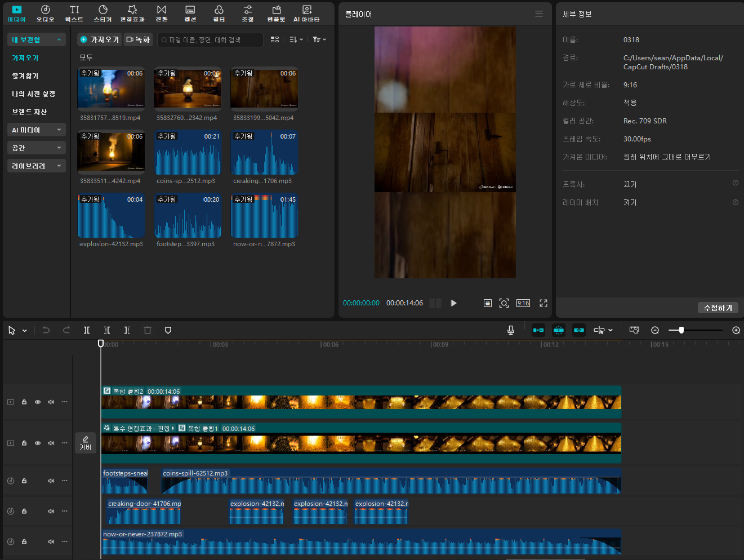This screenshot has width=744, height=560.
Task: Select 즐겨찾기 in the left sidebar
Action: pos(25,76)
